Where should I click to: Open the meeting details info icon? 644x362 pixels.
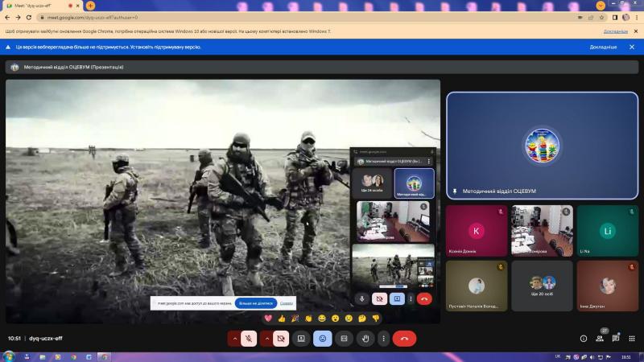pos(583,339)
